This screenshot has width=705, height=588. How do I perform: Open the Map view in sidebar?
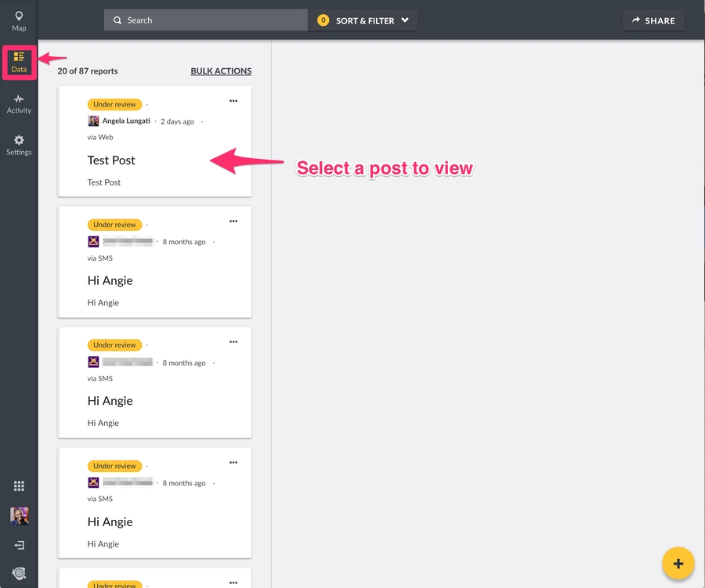click(x=19, y=20)
